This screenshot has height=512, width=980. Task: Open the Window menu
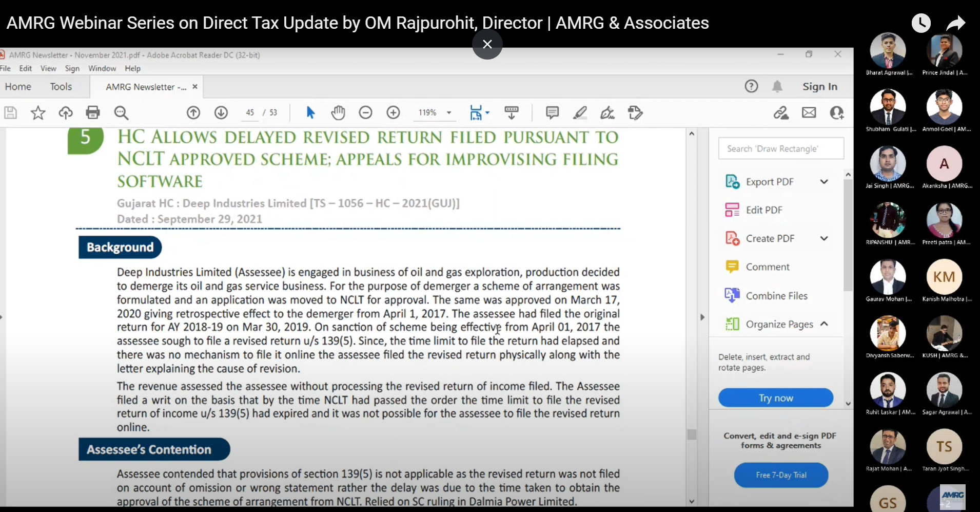[102, 68]
